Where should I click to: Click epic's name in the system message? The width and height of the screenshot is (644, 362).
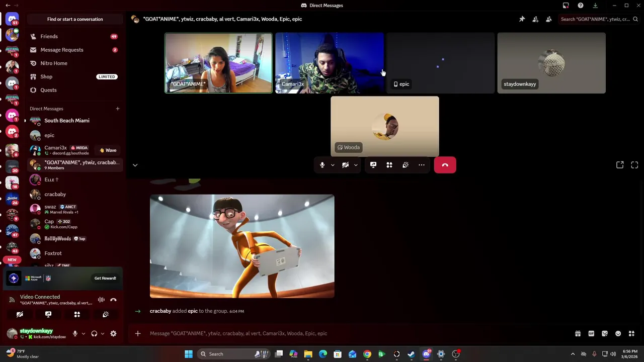[x=193, y=311]
